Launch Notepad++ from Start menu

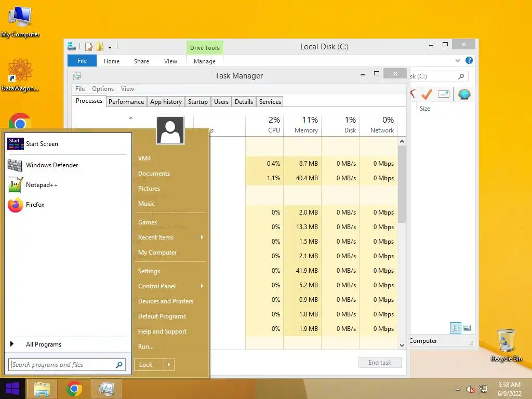[x=67, y=185]
